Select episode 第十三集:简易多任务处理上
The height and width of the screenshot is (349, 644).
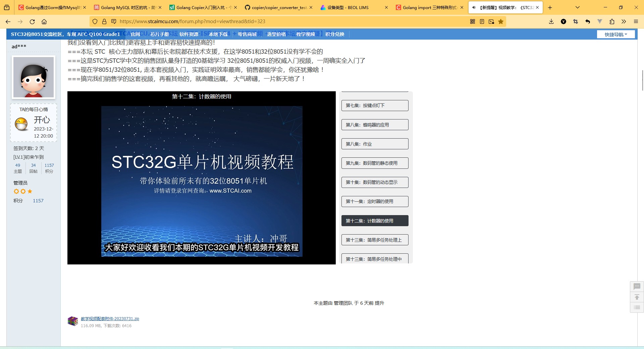[x=375, y=240]
